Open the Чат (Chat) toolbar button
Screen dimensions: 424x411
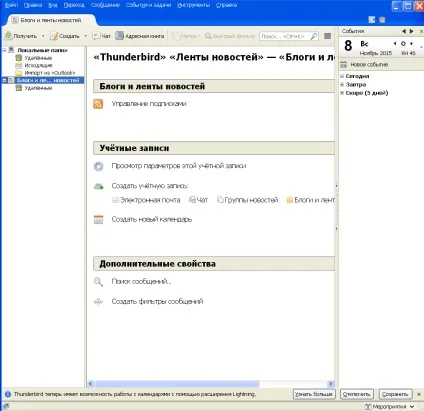click(101, 36)
